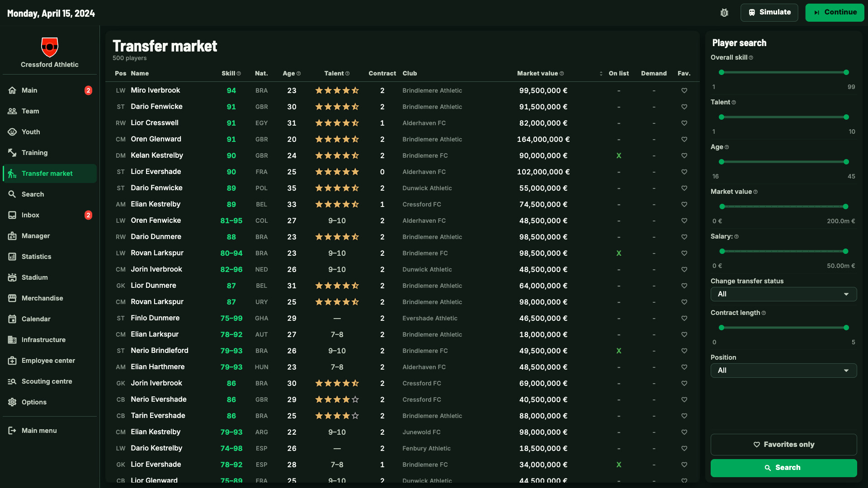Click the Salary filter help icon
Screen dimensions: 868x488
736,237
